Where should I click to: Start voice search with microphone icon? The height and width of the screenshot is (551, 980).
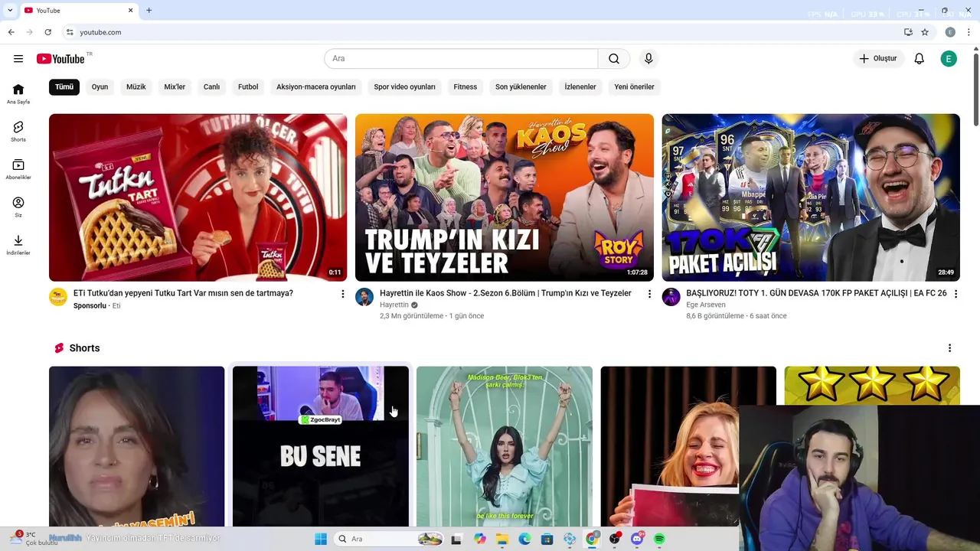[x=648, y=59]
